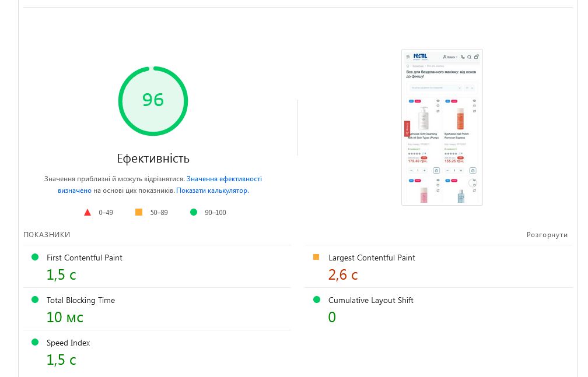This screenshot has height=377, width=588.
Task: Expand metric descriptions with Розгорнути
Action: click(x=547, y=235)
